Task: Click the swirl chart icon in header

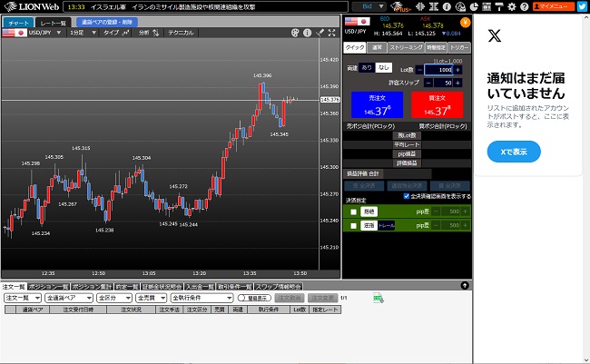Action: pyautogui.click(x=460, y=6)
